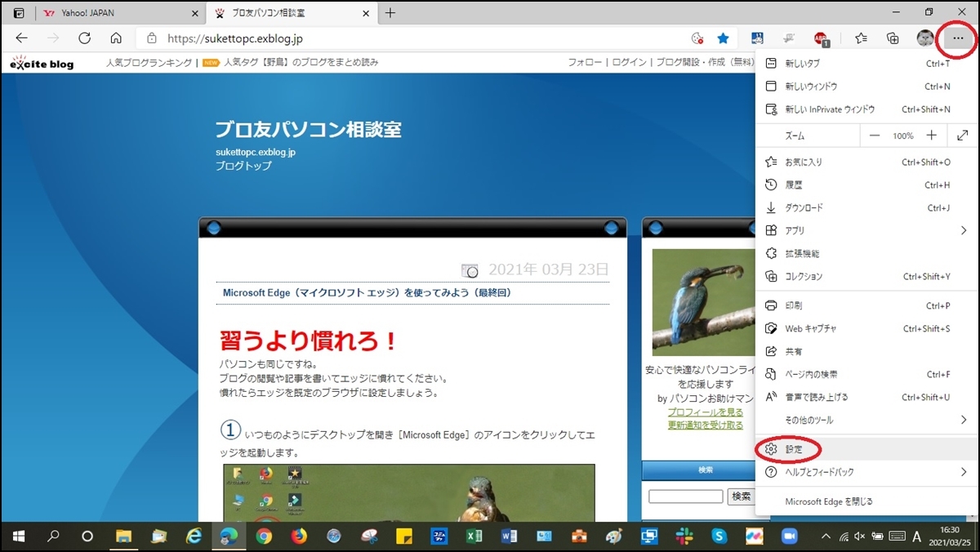Open the Microsoft Edge article title link

[x=367, y=292]
